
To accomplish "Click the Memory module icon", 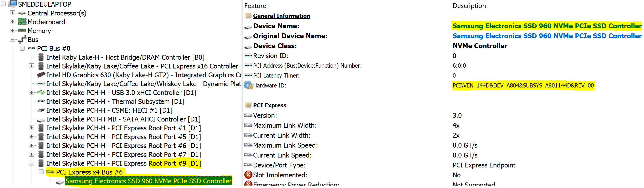I will click(22, 31).
